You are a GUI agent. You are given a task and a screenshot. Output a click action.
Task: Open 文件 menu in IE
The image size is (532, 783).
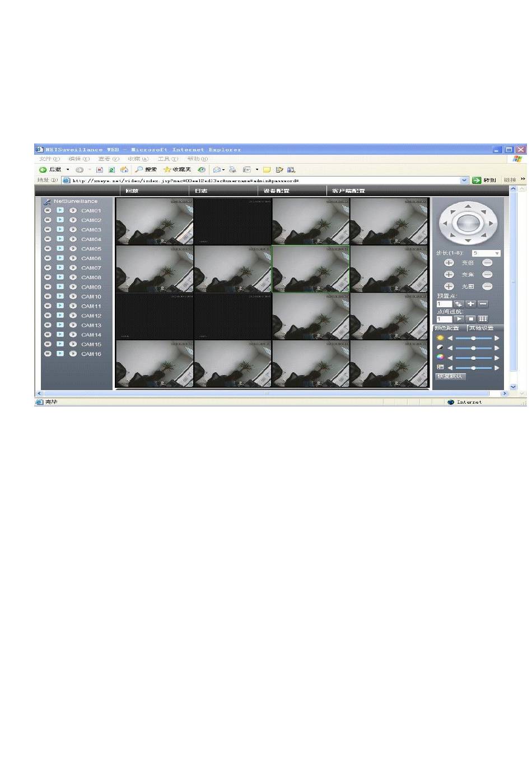(49, 159)
